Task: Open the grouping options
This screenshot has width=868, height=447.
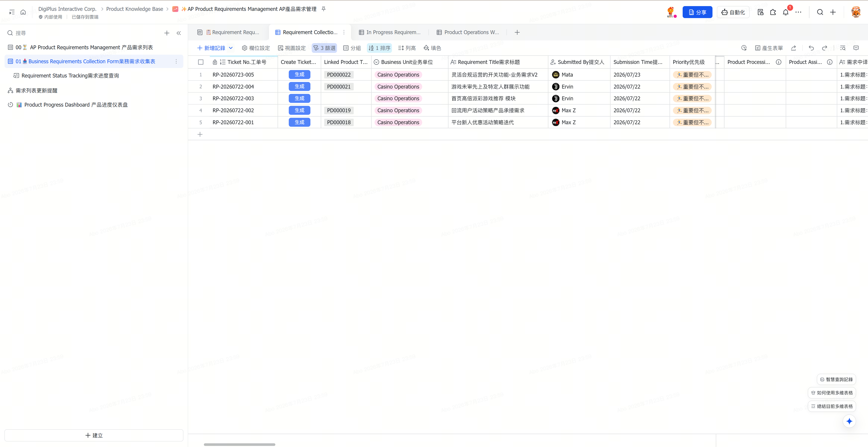Action: tap(352, 48)
